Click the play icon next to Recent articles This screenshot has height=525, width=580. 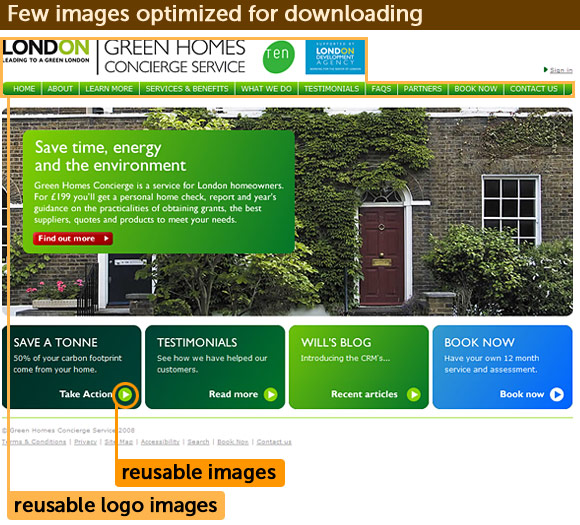tap(414, 394)
